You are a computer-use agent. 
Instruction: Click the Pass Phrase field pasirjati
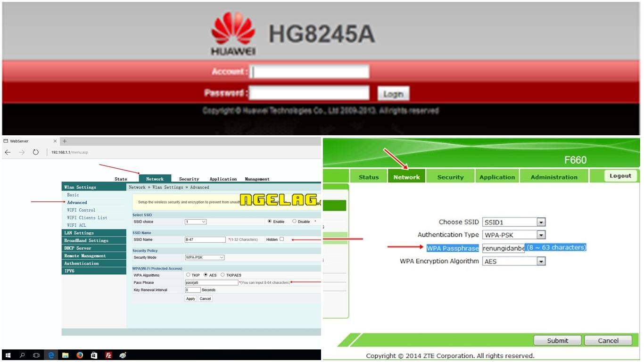[211, 282]
